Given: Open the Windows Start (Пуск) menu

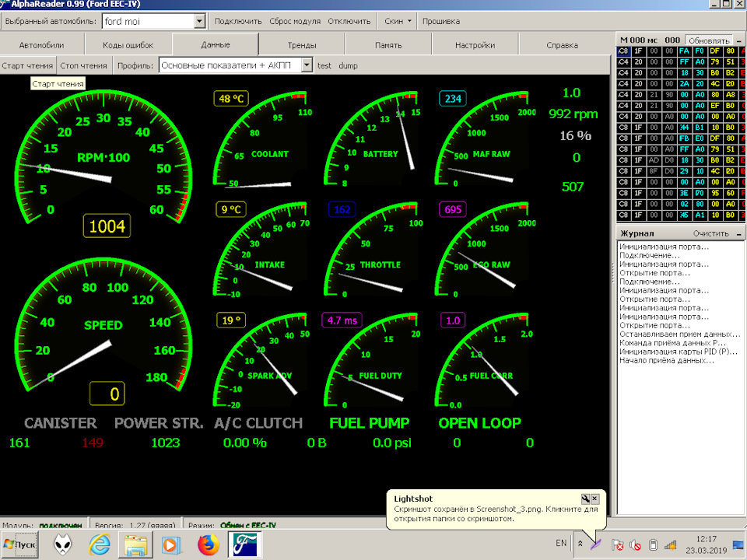Looking at the screenshot, I should tap(19, 544).
